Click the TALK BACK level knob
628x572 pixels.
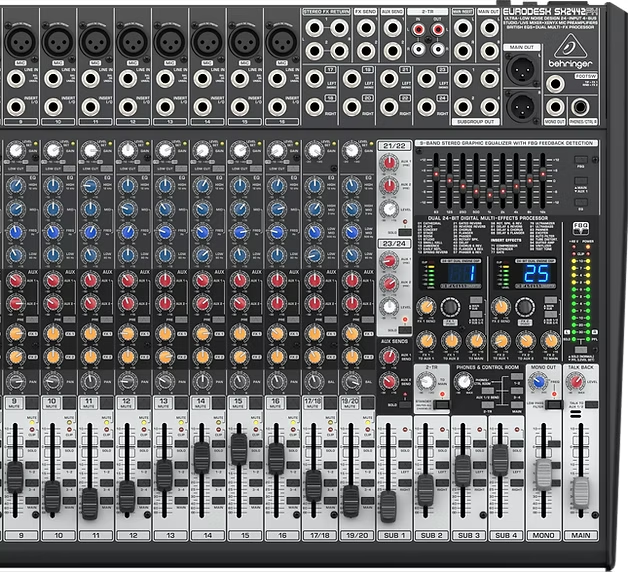click(x=576, y=381)
